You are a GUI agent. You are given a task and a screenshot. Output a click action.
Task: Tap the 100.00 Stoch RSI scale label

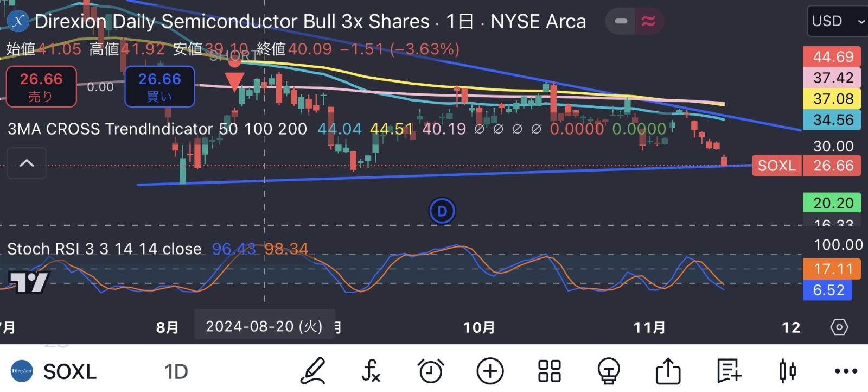tap(838, 245)
